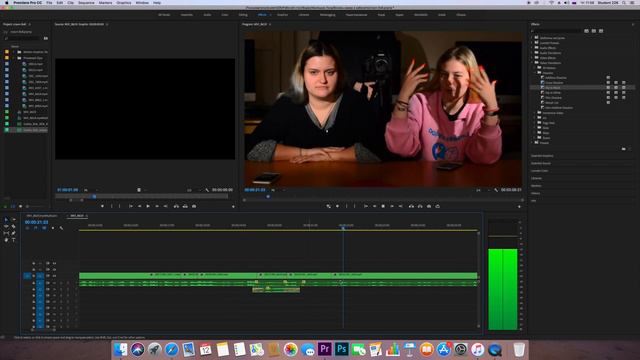Toggle Snap in the timeline

[x=36, y=228]
